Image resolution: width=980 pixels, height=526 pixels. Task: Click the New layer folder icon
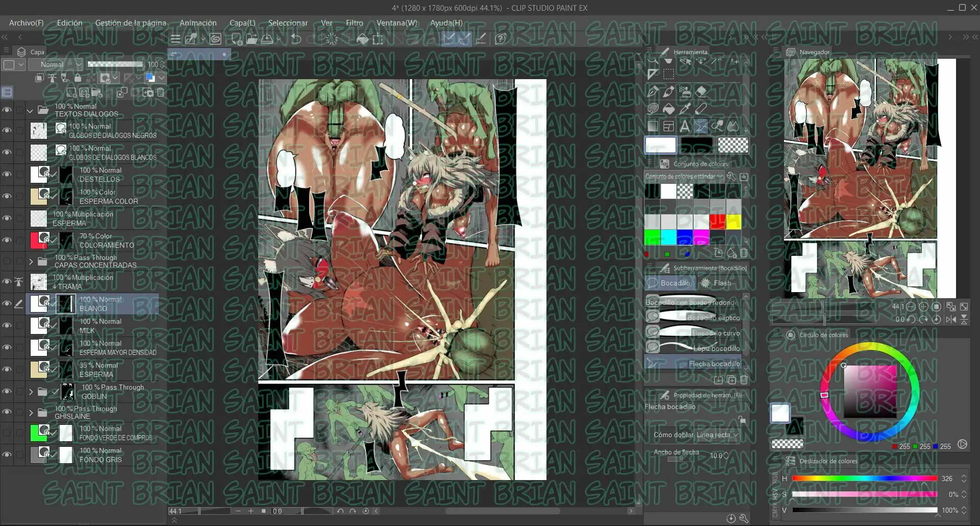[96, 92]
